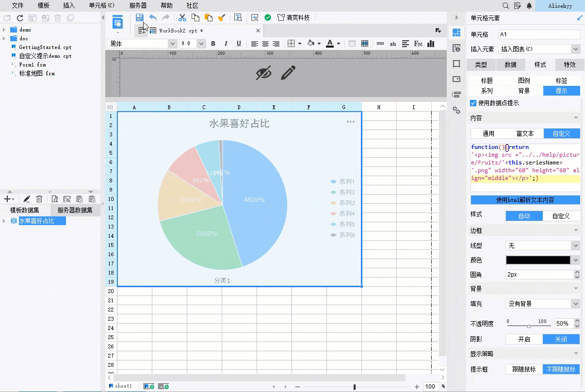
Task: Click the paste clipboard icon
Action: pos(209,17)
